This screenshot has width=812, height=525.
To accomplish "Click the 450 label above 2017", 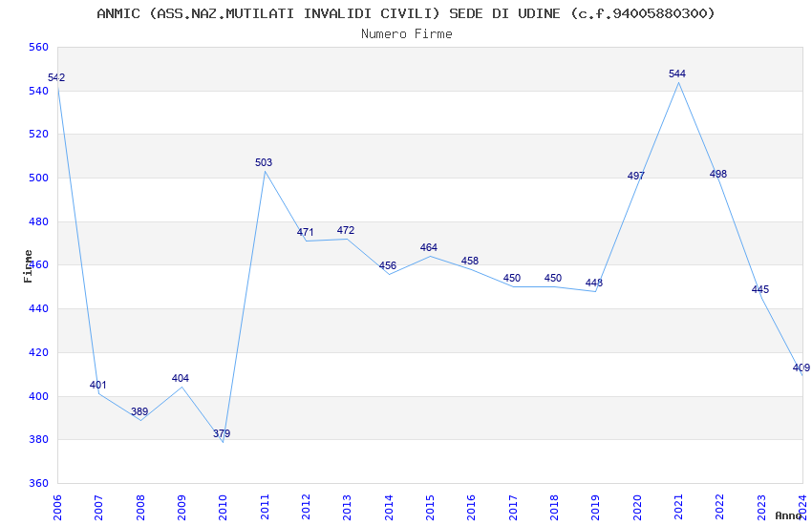I will pyautogui.click(x=512, y=278).
